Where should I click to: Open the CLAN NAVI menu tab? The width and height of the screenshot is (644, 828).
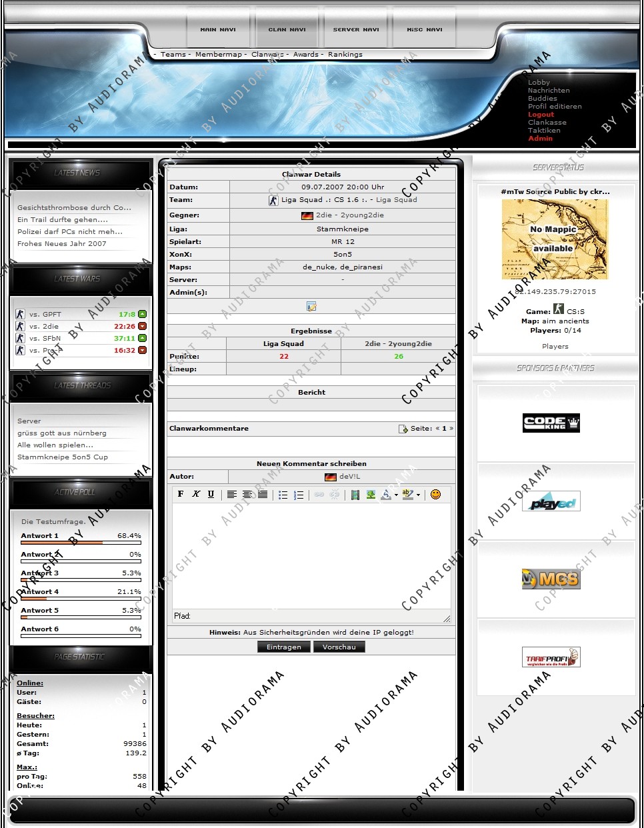click(x=287, y=29)
